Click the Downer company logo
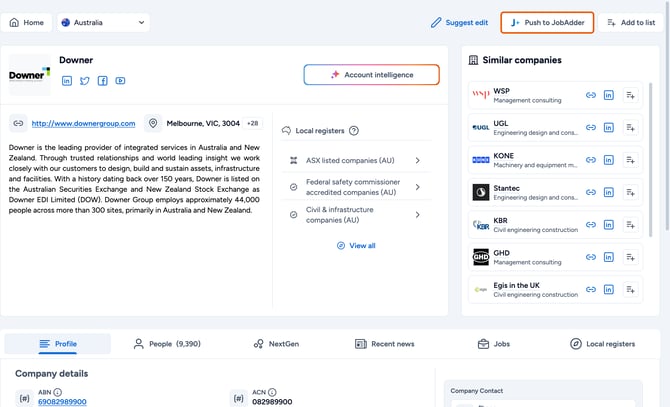Image resolution: width=670 pixels, height=407 pixels. point(29,75)
